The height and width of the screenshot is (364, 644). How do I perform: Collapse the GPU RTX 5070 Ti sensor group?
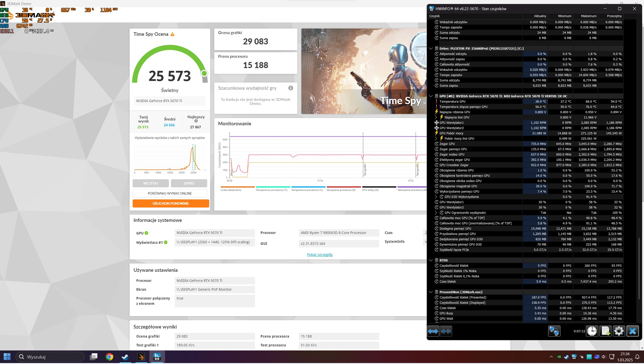[431, 96]
